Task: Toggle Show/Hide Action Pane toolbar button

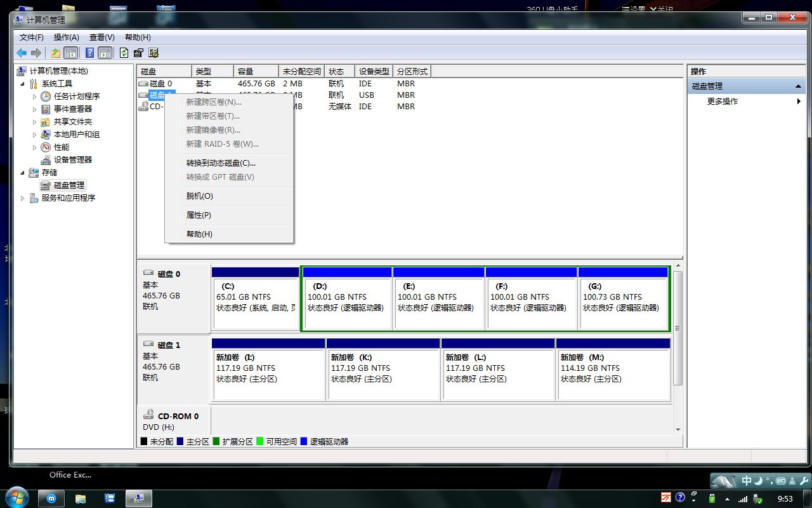Action: [x=105, y=53]
